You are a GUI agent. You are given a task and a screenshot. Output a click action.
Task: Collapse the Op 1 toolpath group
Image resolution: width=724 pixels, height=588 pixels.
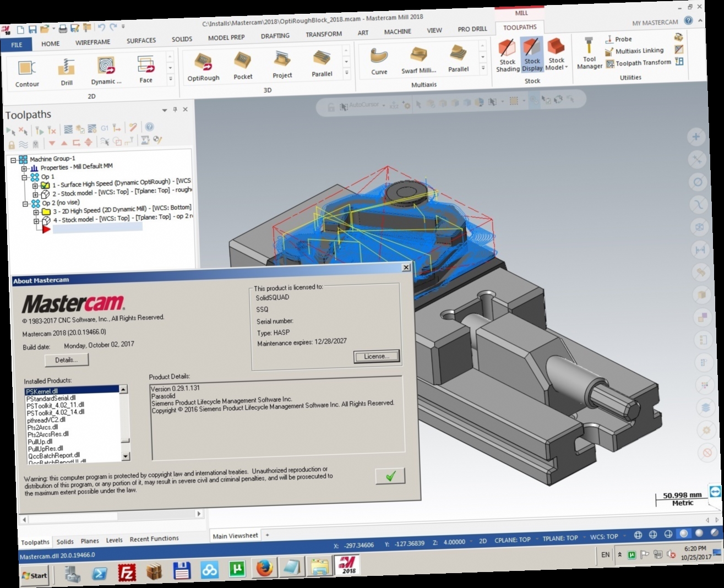coord(24,177)
